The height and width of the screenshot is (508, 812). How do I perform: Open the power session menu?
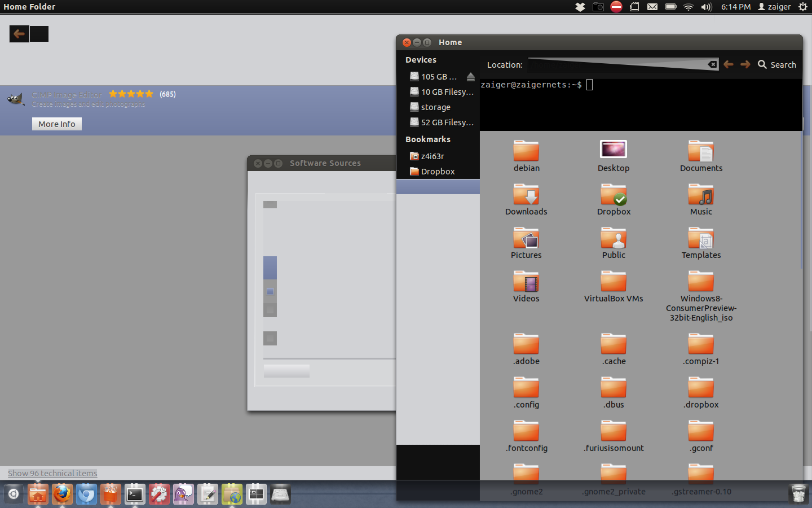[803, 7]
